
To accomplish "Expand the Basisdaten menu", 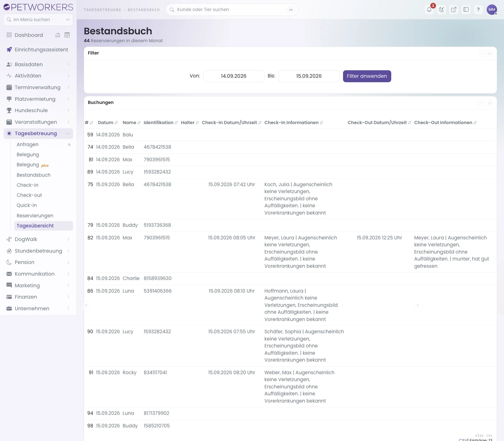I will tap(38, 64).
